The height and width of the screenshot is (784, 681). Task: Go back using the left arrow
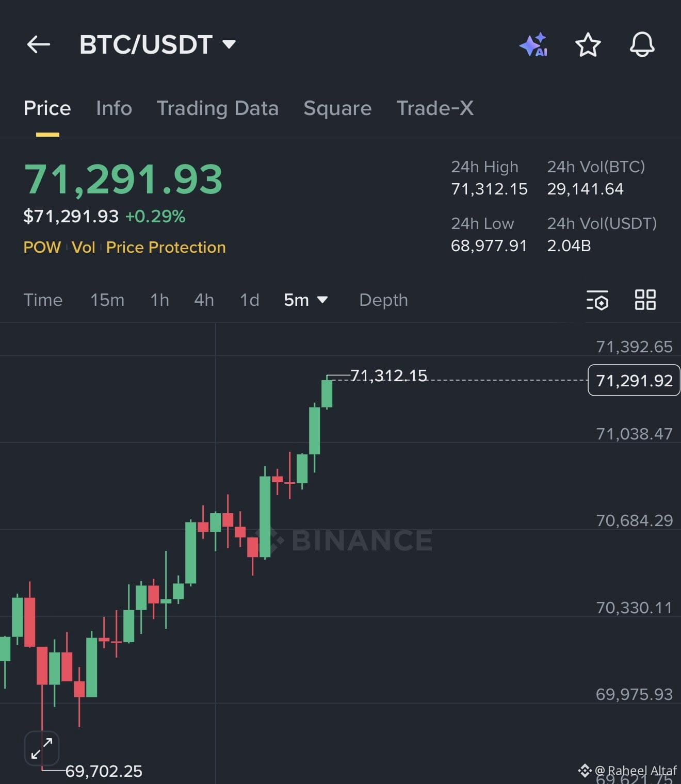click(x=39, y=45)
